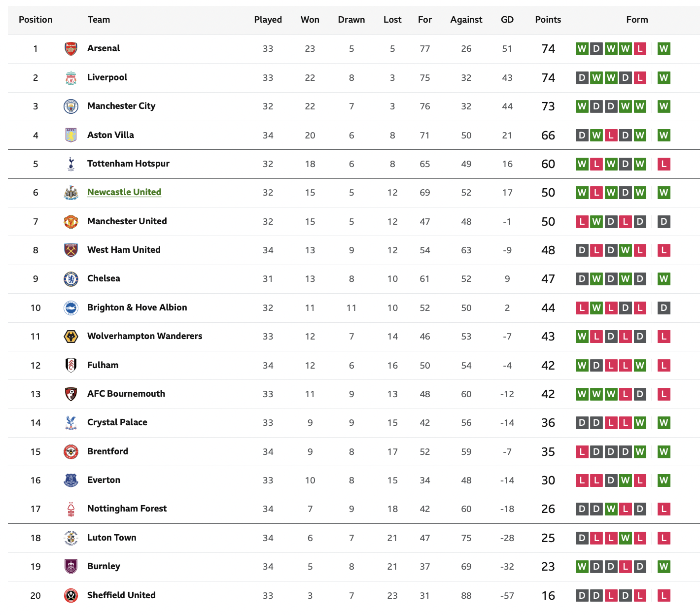Screen dimensions: 700x615
Task: Click the Form column header
Action: coord(637,20)
